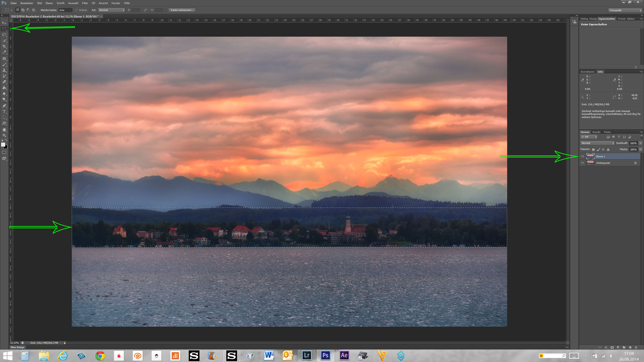This screenshot has height=362, width=644.
Task: Select the Hand tool
Action: point(4,129)
